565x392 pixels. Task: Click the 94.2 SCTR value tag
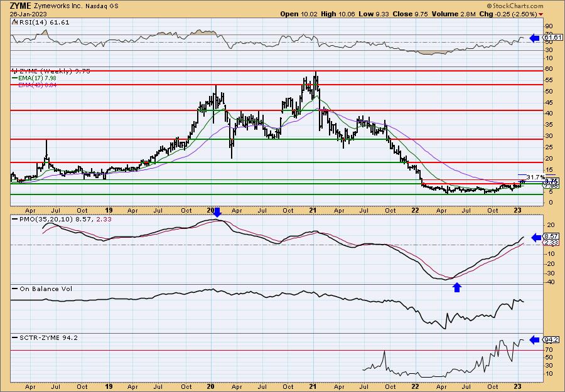click(551, 340)
